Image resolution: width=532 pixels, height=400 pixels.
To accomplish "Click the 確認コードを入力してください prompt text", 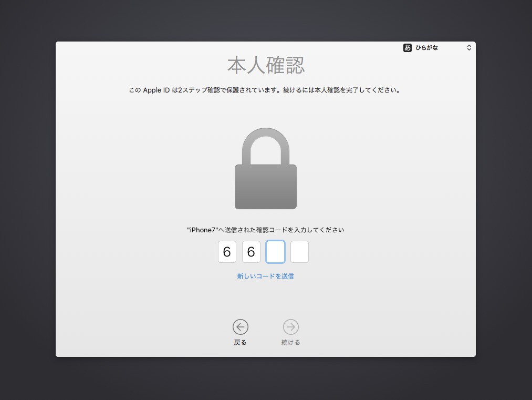I will (x=300, y=230).
